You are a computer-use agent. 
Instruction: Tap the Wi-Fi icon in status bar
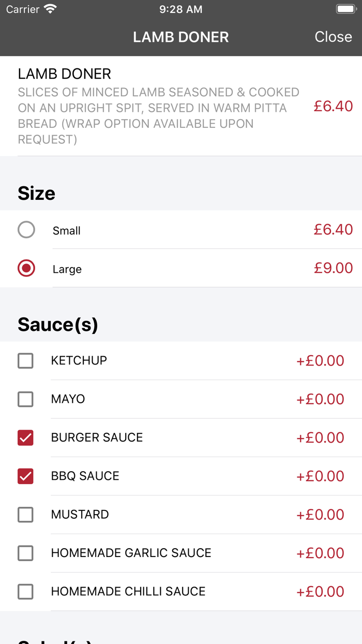(x=50, y=9)
